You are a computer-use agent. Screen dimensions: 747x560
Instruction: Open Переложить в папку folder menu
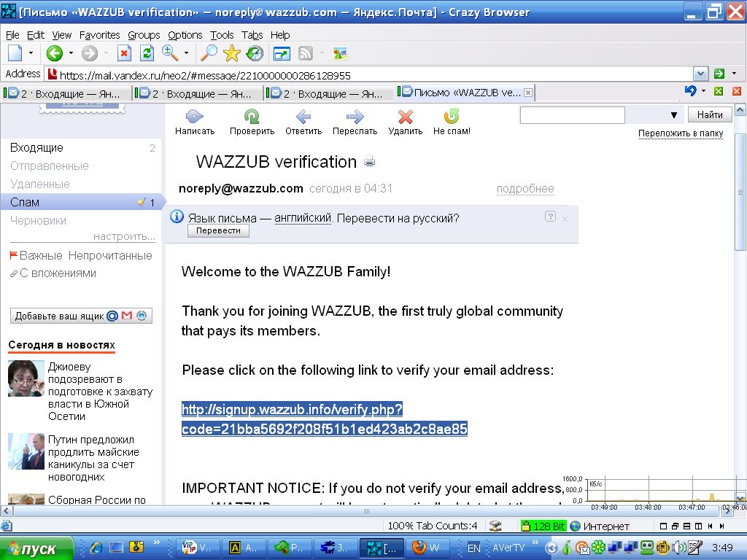681,133
